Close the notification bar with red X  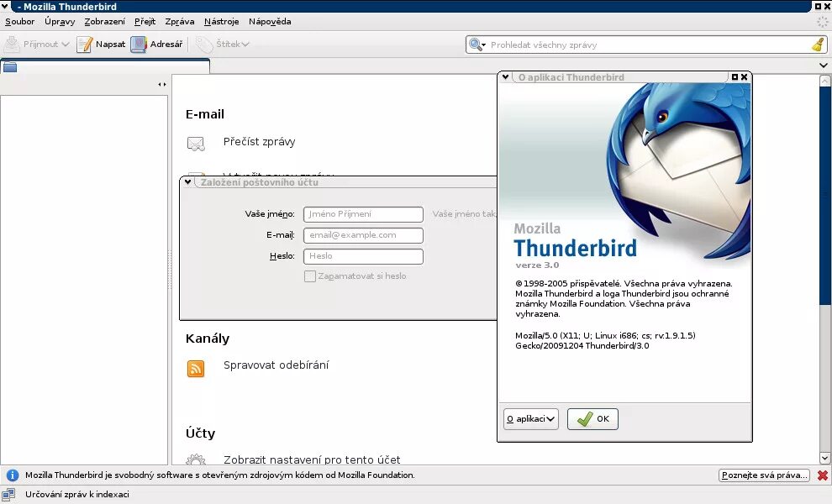coord(823,475)
